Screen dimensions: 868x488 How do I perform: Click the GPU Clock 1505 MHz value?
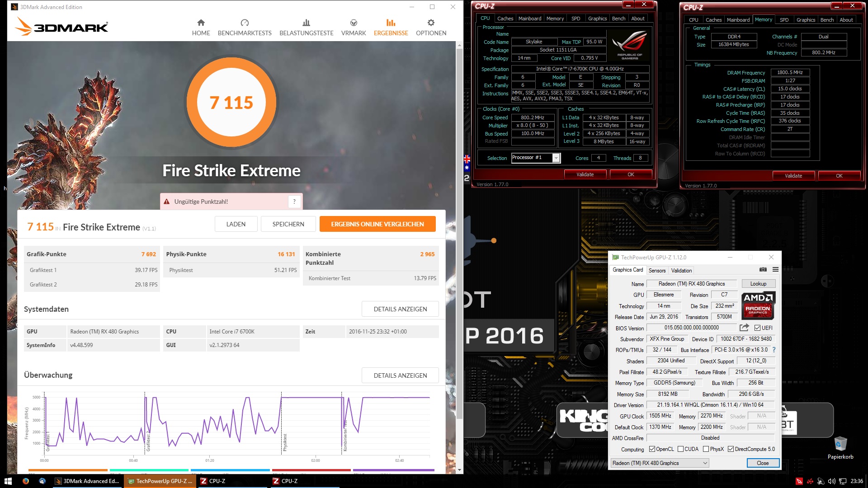660,416
